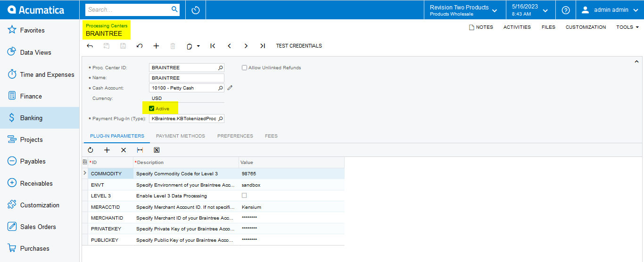Open Receivables workspace
Image resolution: width=644 pixels, height=262 pixels.
tap(40, 183)
